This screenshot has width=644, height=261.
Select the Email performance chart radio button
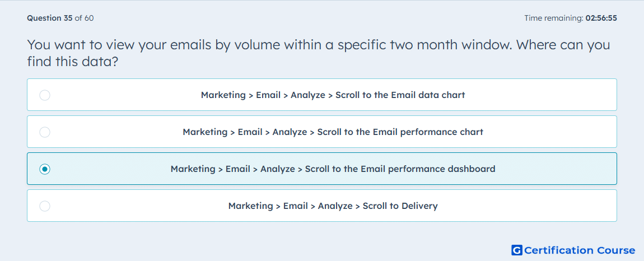[x=45, y=132]
